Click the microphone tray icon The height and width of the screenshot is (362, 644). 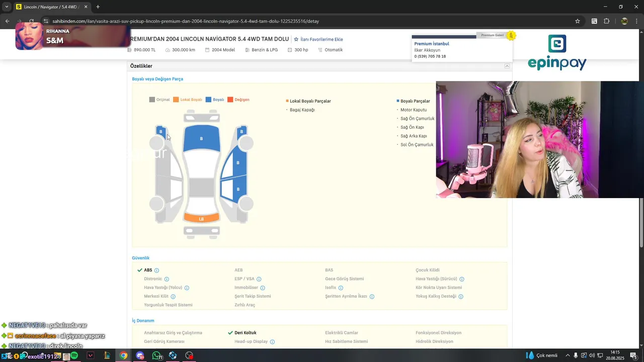coord(576,355)
